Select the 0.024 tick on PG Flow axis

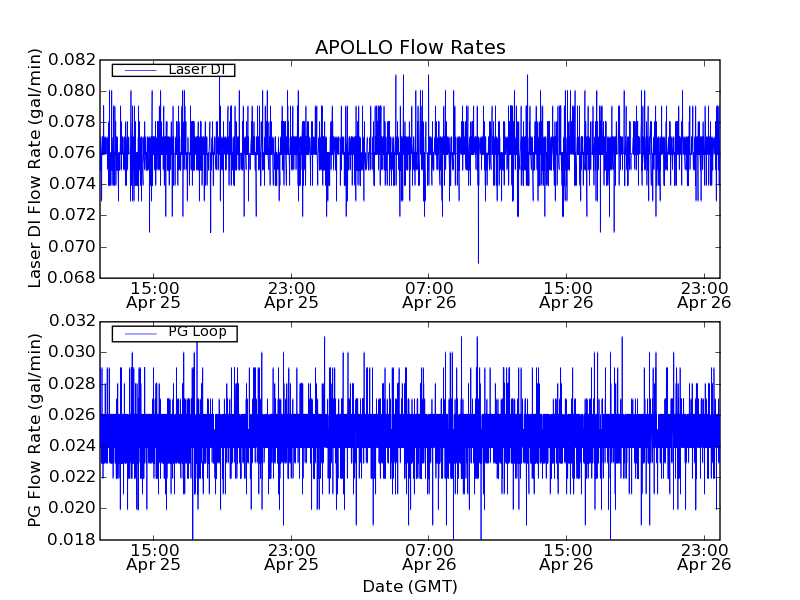tap(72, 446)
